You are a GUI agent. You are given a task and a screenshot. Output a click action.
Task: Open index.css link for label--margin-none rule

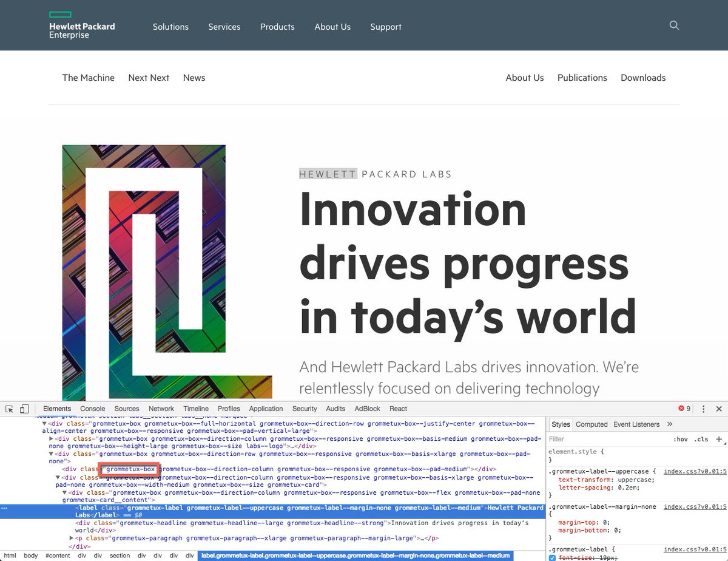[695, 506]
